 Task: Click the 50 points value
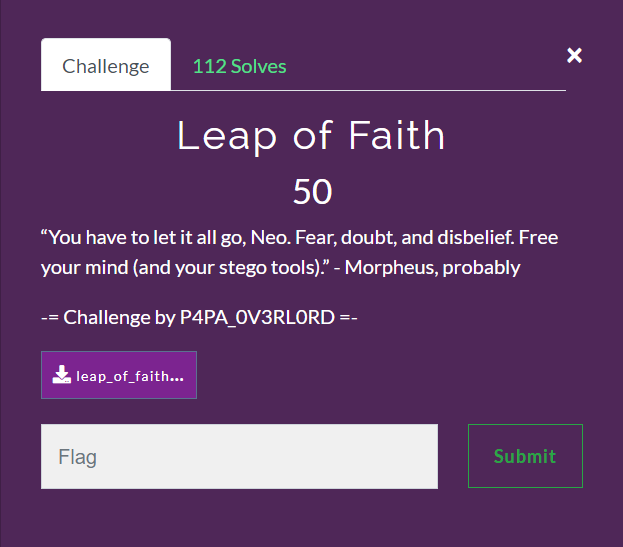pyautogui.click(x=312, y=191)
